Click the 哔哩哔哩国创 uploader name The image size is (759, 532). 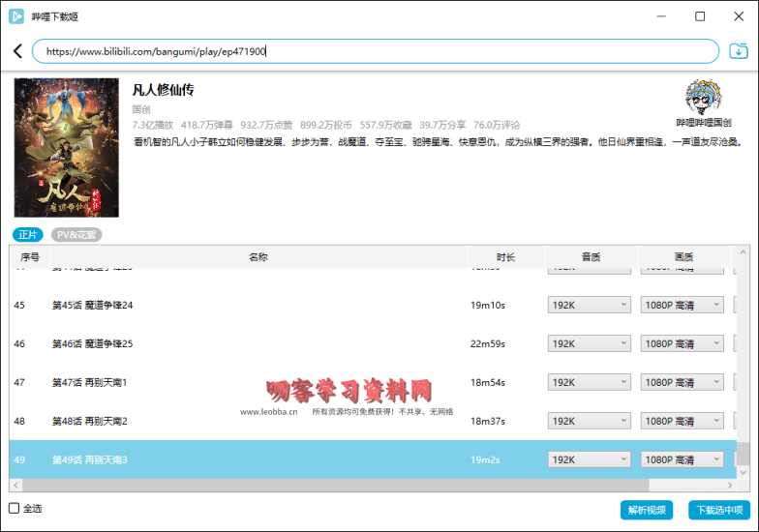[703, 123]
